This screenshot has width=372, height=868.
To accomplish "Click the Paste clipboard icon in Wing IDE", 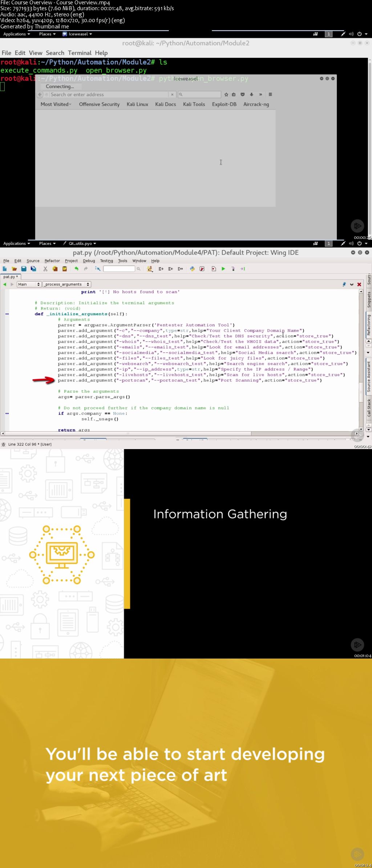I will tap(65, 269).
